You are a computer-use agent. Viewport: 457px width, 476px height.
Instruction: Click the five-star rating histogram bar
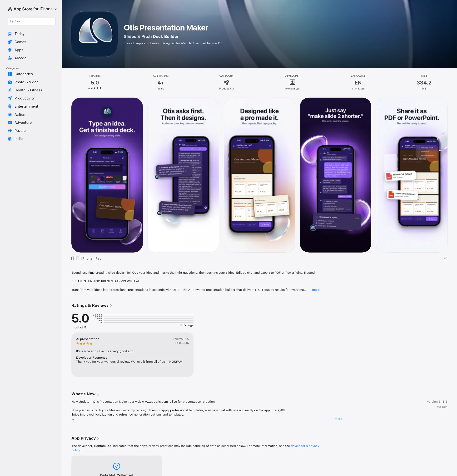pos(148,315)
